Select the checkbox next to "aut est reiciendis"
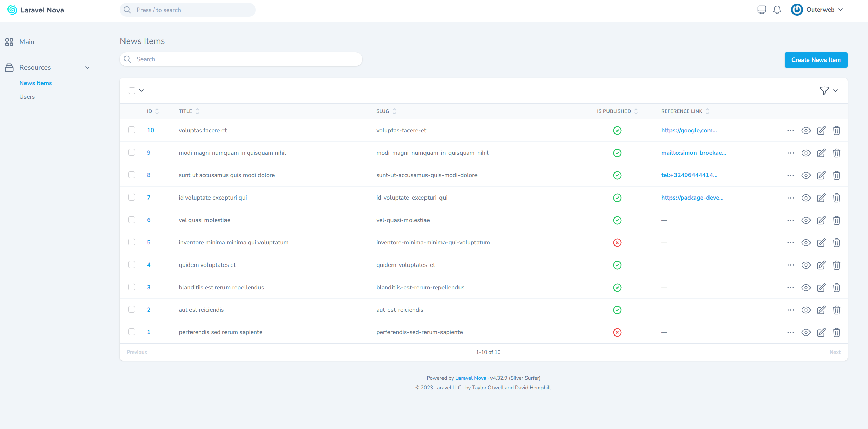 (x=132, y=309)
